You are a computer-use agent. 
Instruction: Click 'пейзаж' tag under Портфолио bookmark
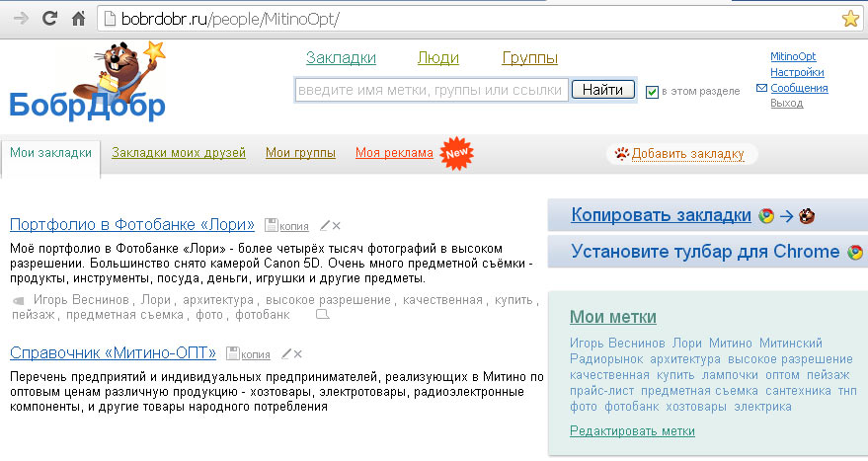tap(34, 315)
